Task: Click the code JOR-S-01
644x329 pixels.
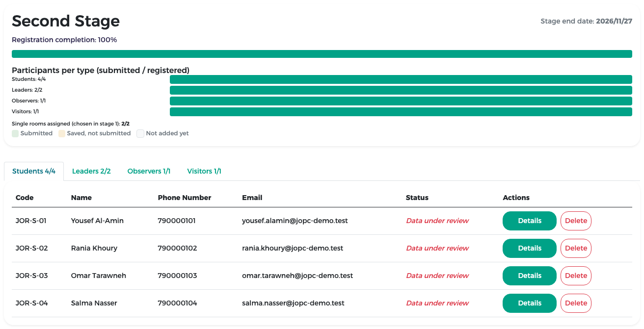Action: tap(31, 221)
